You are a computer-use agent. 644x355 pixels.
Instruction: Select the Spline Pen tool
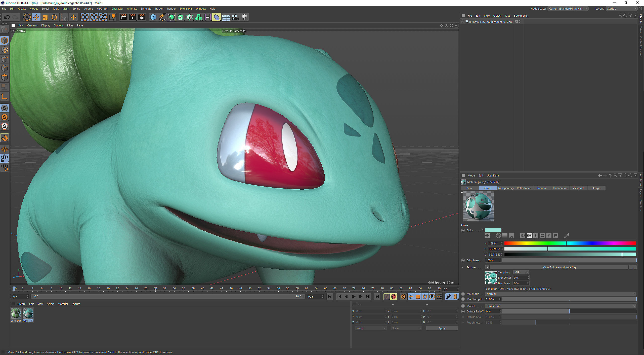coord(162,17)
